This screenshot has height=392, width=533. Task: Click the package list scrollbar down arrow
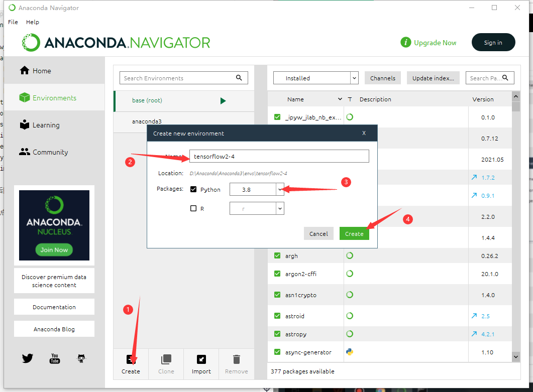coord(515,357)
